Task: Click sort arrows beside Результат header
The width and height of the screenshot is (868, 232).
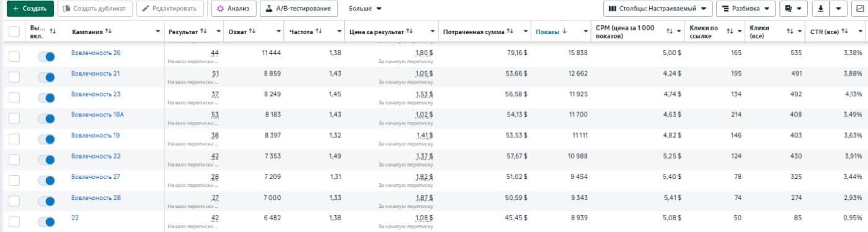Action: pos(204,31)
